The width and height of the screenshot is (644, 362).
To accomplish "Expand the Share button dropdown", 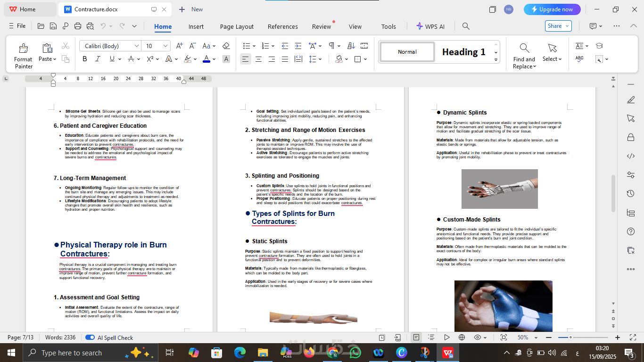I will [x=567, y=26].
